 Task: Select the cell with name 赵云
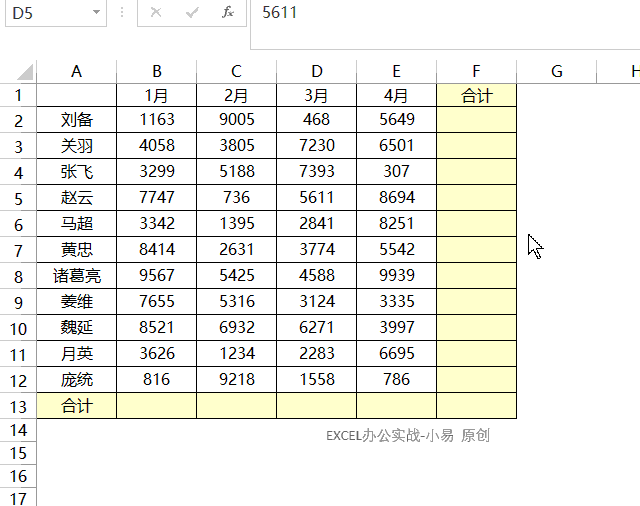76,198
